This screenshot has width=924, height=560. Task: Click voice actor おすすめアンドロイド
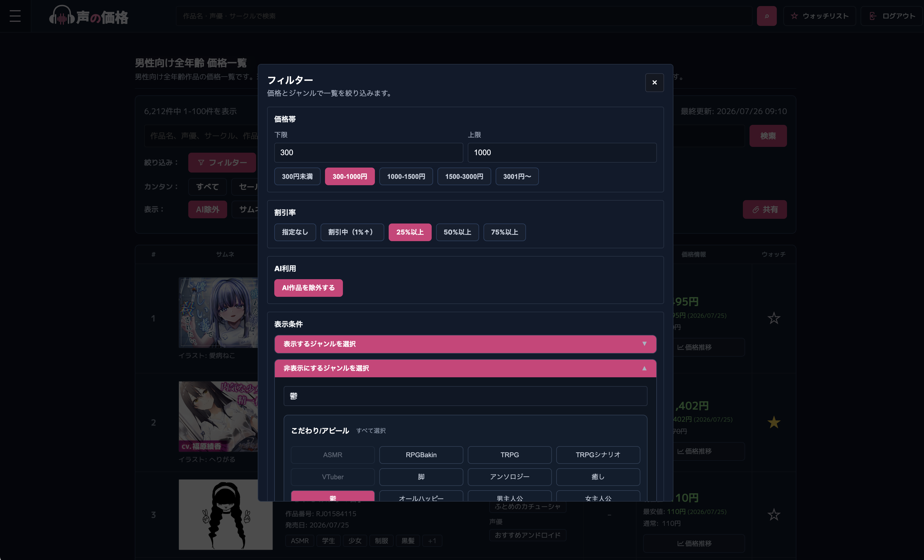[528, 535]
